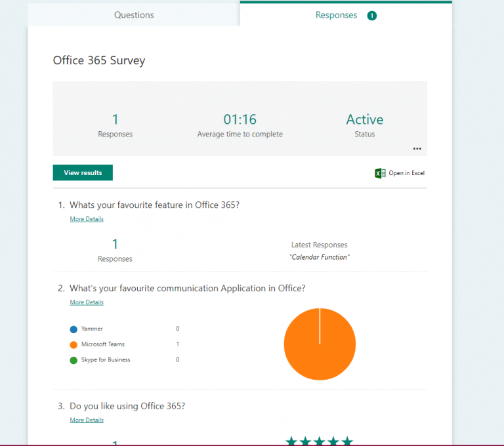Click the Active status indicator
504x446 pixels.
coord(365,120)
